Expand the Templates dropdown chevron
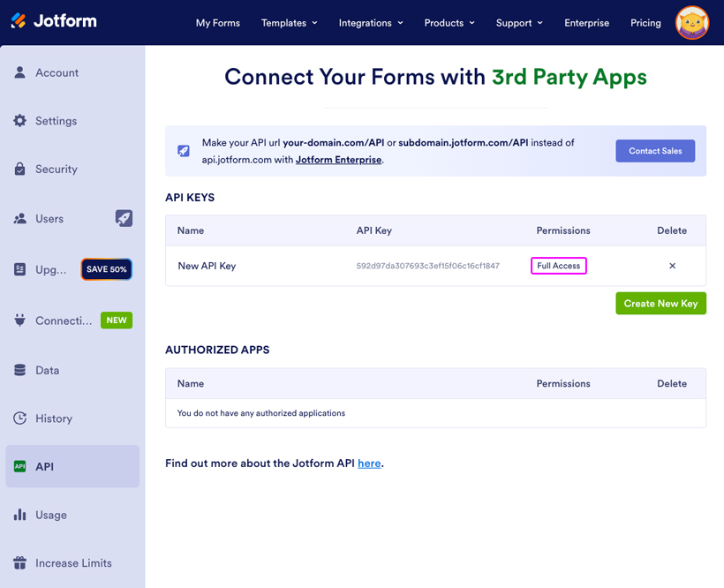The width and height of the screenshot is (724, 588). click(x=315, y=23)
